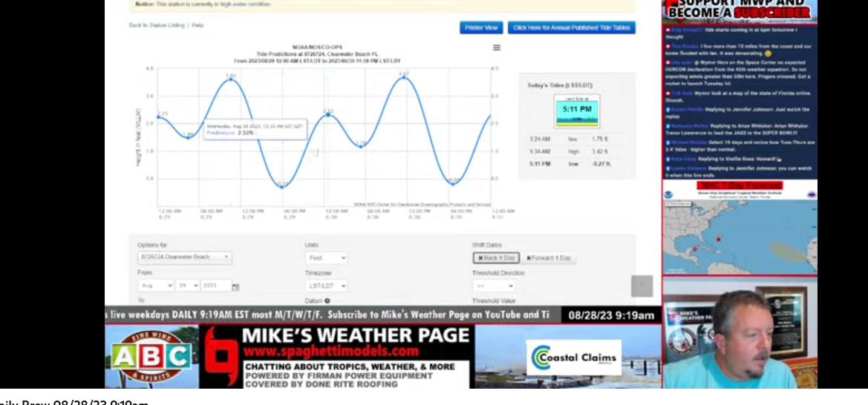The width and height of the screenshot is (868, 405).
Task: Click the 3.60 ft high tide point
Action: 231,79
